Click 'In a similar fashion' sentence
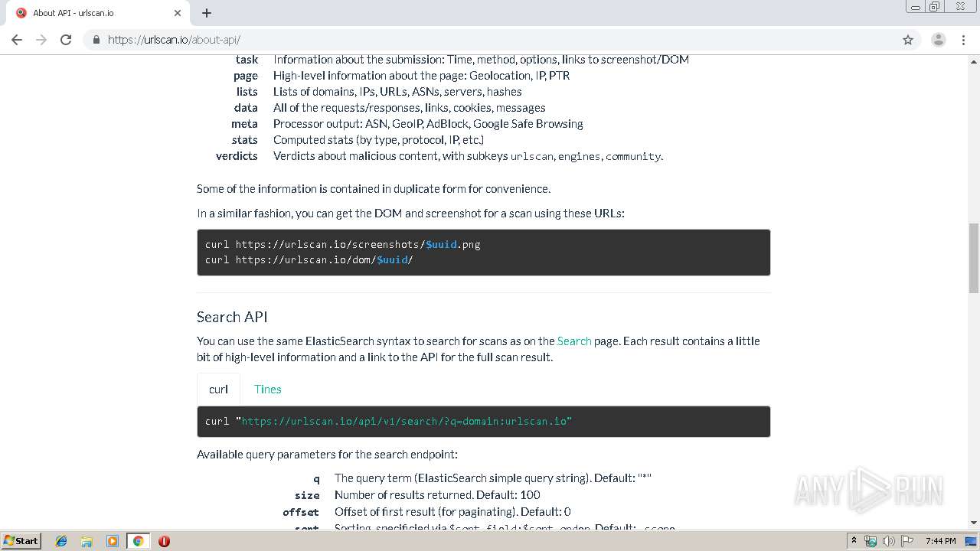This screenshot has height=551, width=980. [x=410, y=214]
